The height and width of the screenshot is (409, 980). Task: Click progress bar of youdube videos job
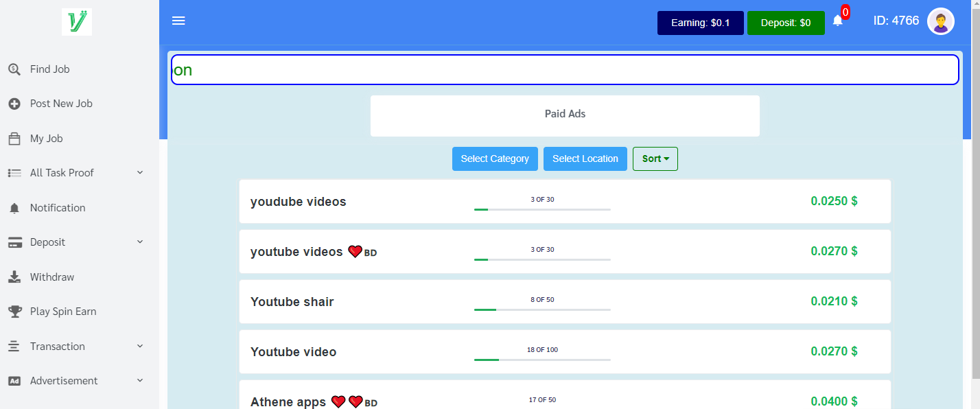click(x=542, y=209)
